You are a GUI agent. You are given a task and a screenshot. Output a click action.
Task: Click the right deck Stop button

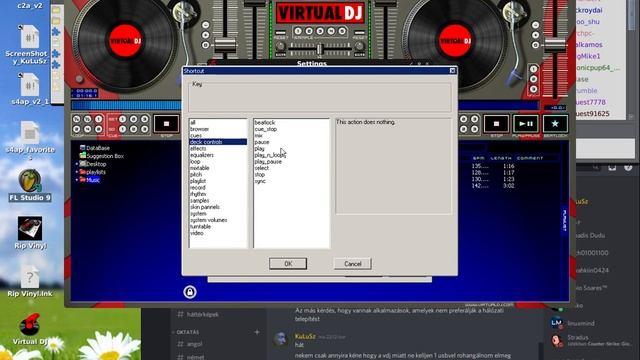coord(496,124)
